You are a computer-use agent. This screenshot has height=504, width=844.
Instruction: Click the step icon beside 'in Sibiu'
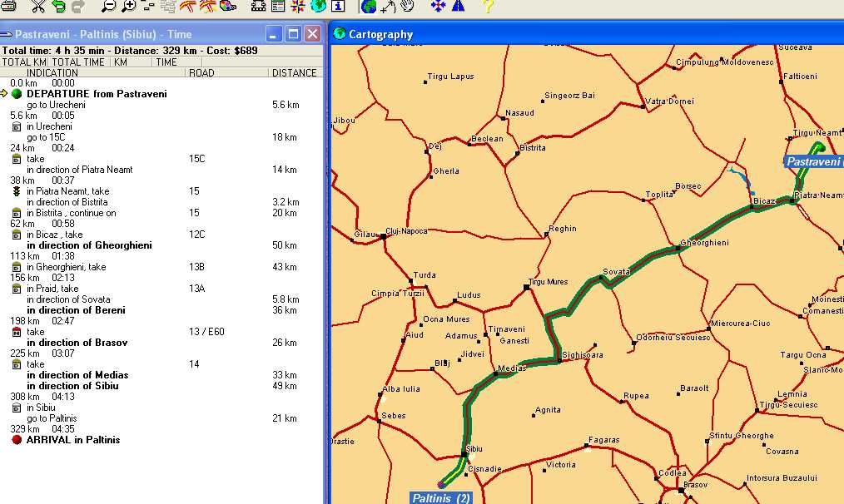17,408
